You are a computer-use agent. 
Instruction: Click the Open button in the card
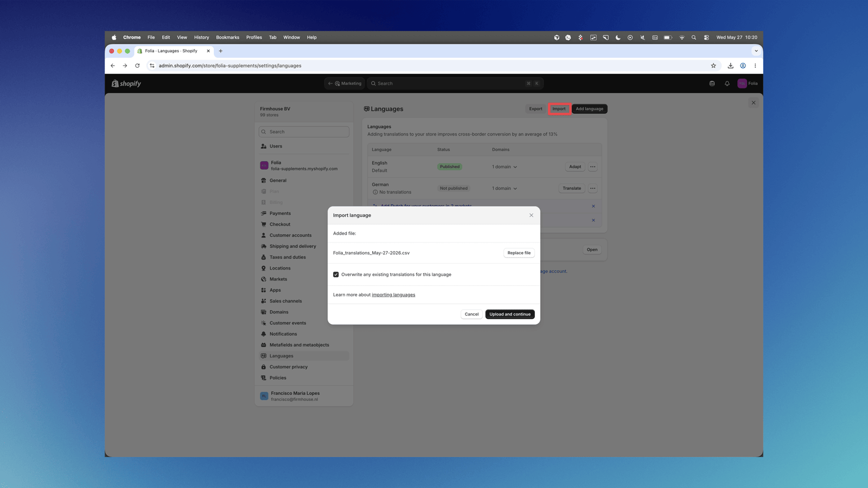click(x=592, y=250)
